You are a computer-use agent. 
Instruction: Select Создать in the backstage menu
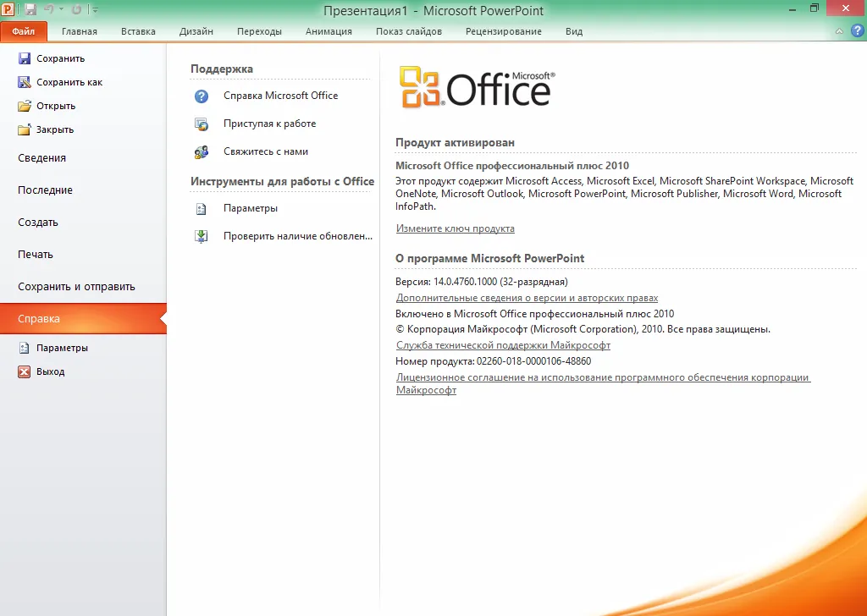[83, 222]
